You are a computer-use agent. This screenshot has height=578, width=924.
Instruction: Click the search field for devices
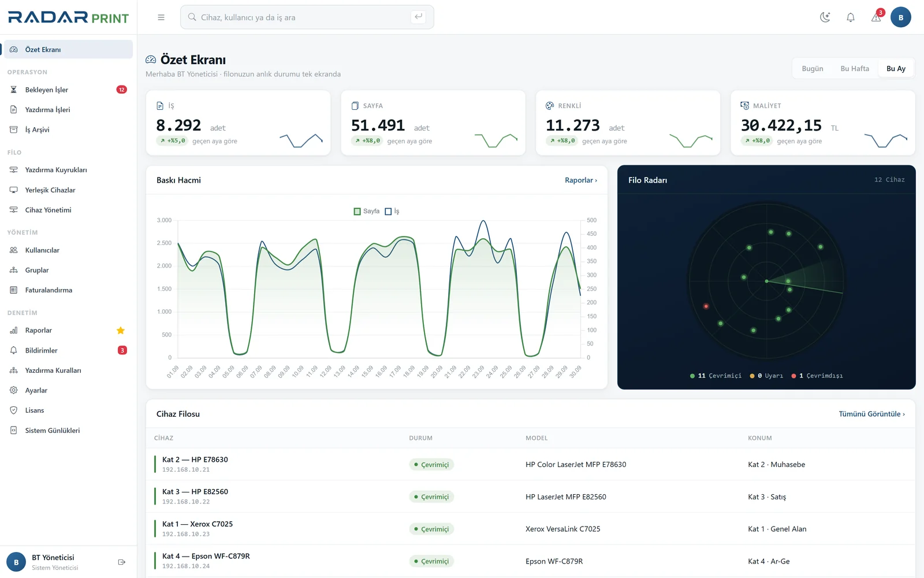pyautogui.click(x=307, y=17)
